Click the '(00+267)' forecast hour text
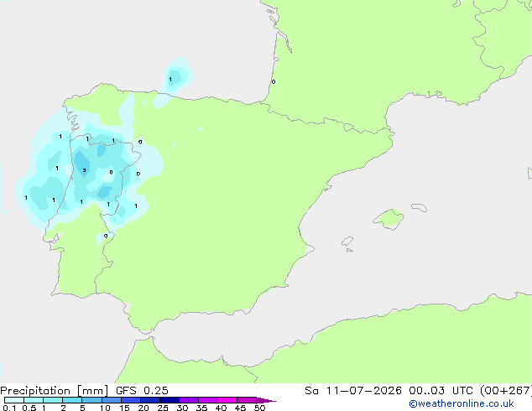532x411 pixels. pos(505,391)
